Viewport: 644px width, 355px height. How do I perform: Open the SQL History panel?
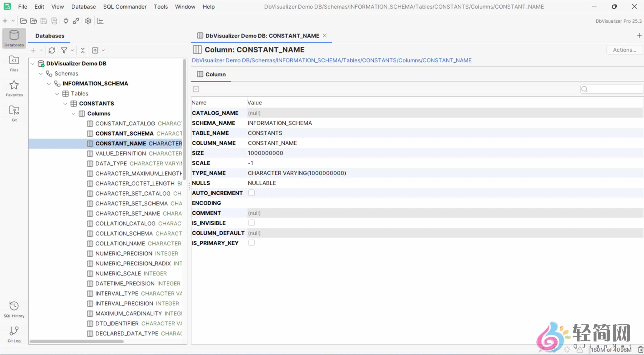pos(14,309)
